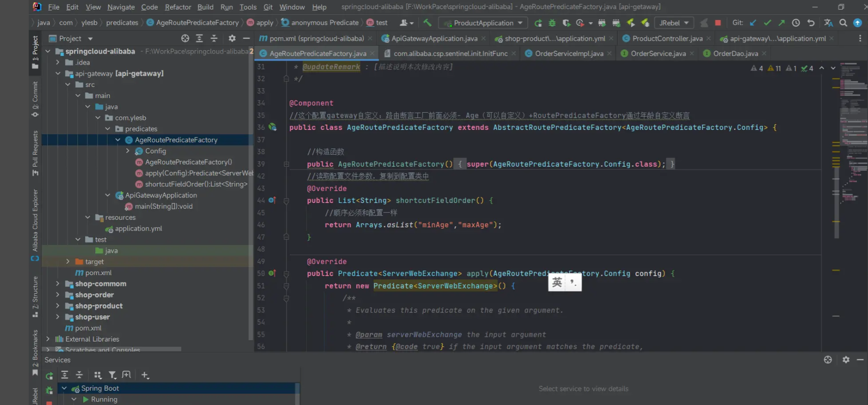The width and height of the screenshot is (868, 405).
Task: Toggle the Structure tool window
Action: [x=35, y=296]
